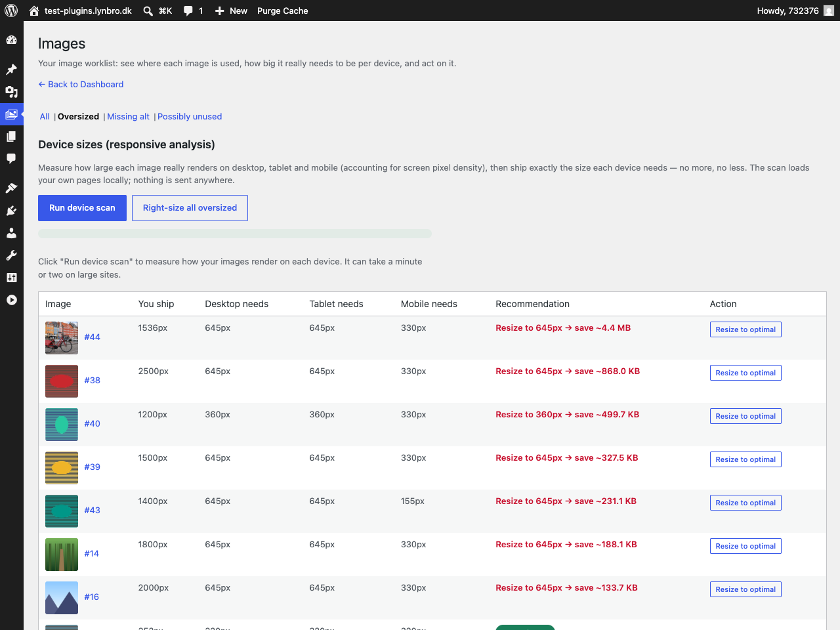Select the Oversized filter
Viewport: 840px width, 630px height.
pyautogui.click(x=78, y=116)
